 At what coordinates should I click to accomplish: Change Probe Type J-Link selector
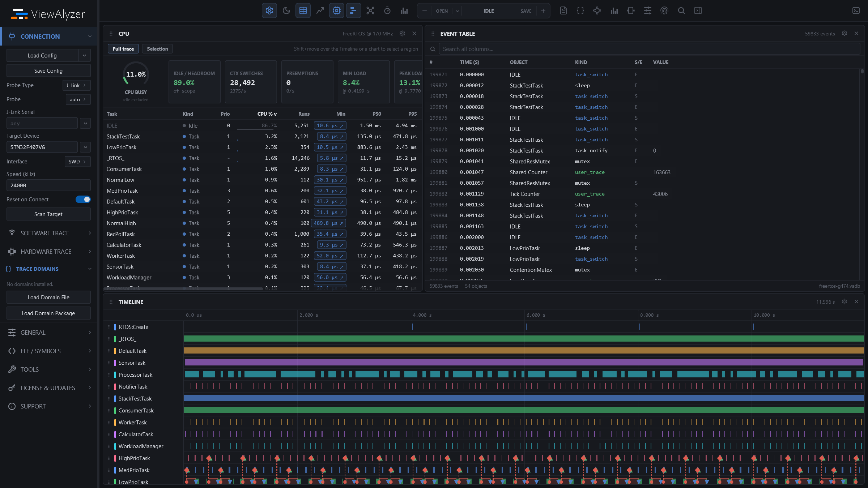[76, 85]
